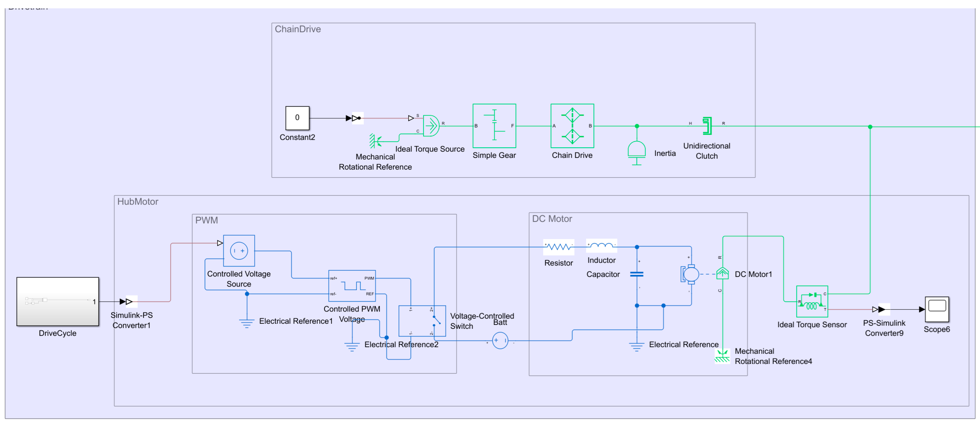Click the Controlled PWM Voltage block
Image resolution: width=980 pixels, height=427 pixels.
coord(352,285)
